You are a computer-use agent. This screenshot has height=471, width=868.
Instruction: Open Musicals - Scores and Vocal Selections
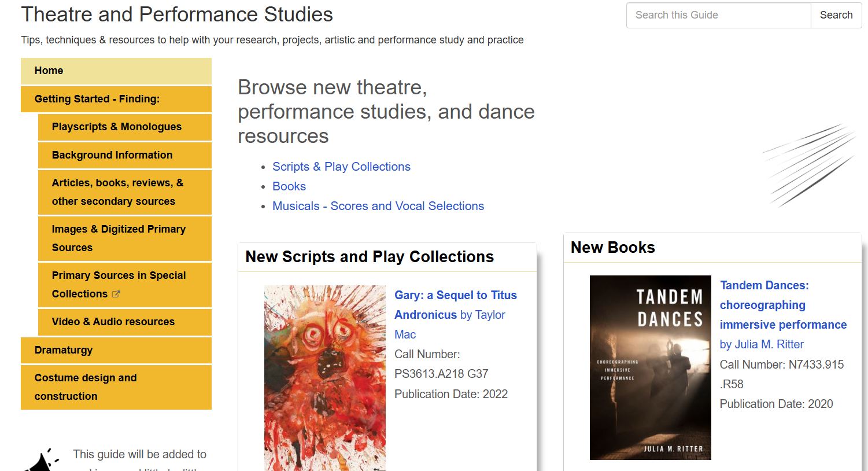click(x=378, y=206)
